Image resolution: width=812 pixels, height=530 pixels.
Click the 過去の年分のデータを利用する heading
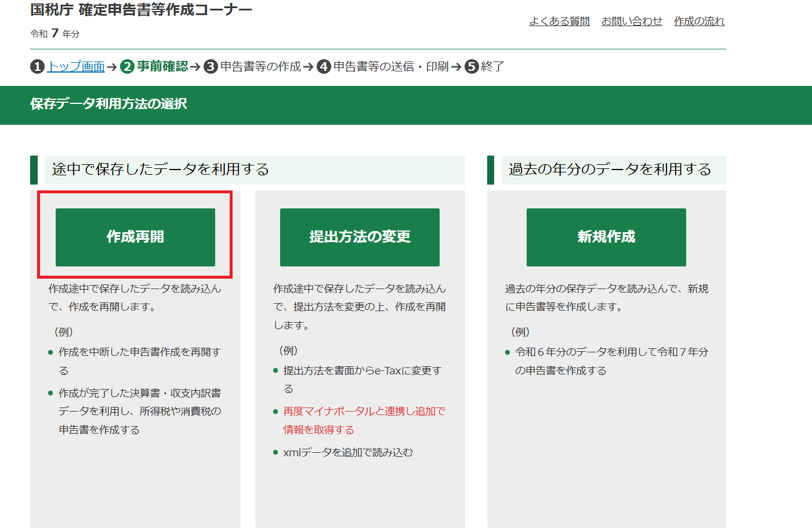(610, 170)
